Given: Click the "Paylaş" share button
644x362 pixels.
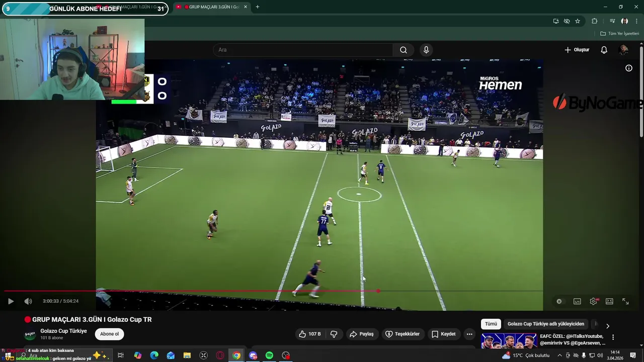Looking at the screenshot, I should [362, 334].
